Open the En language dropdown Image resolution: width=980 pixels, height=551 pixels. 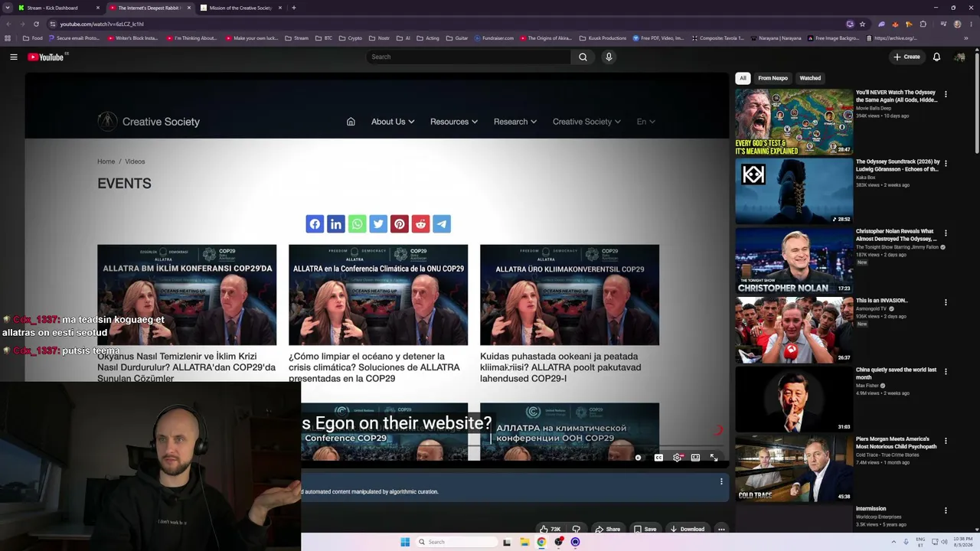(x=645, y=122)
